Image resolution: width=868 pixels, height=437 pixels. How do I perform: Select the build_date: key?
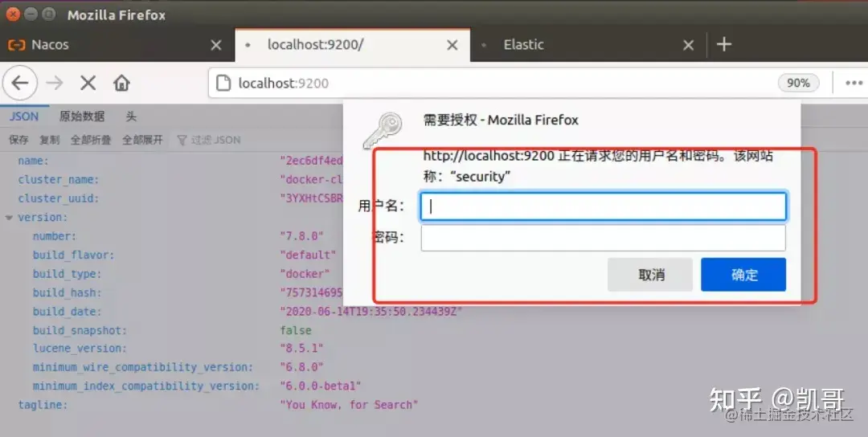67,312
